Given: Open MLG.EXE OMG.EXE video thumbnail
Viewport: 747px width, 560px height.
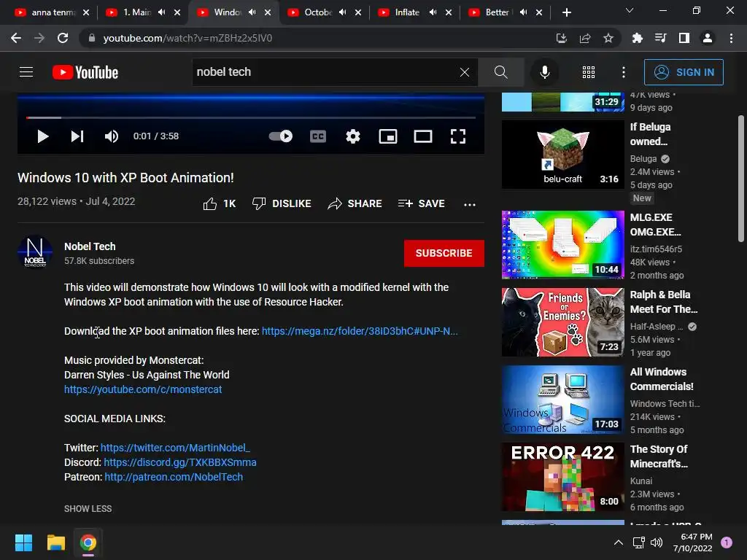Looking at the screenshot, I should (562, 245).
